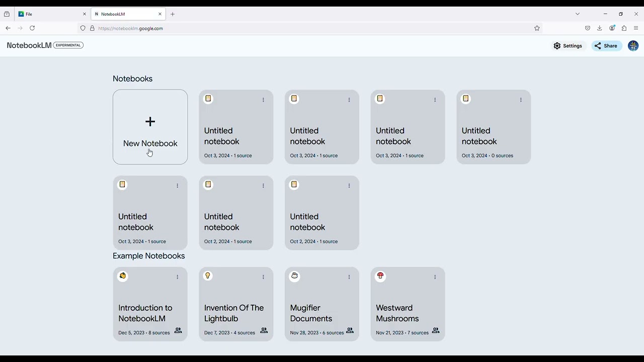Open the Google account avatar
Image resolution: width=644 pixels, height=362 pixels.
point(633,46)
